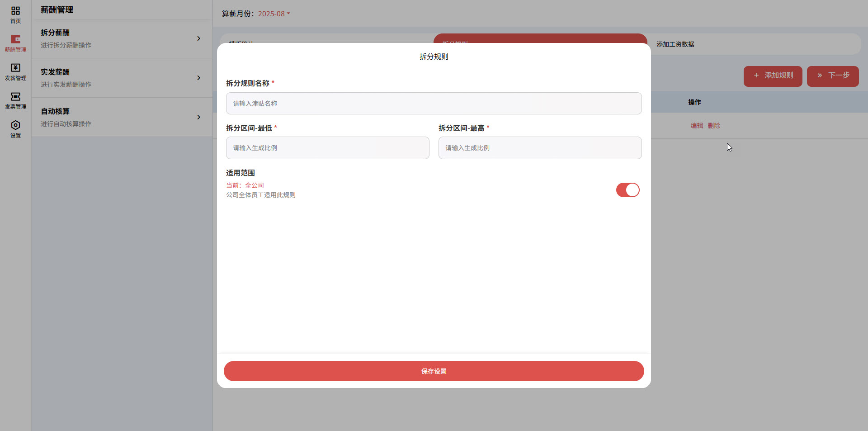Open the 首页 home icon
The height and width of the screenshot is (431, 868).
pos(15,14)
